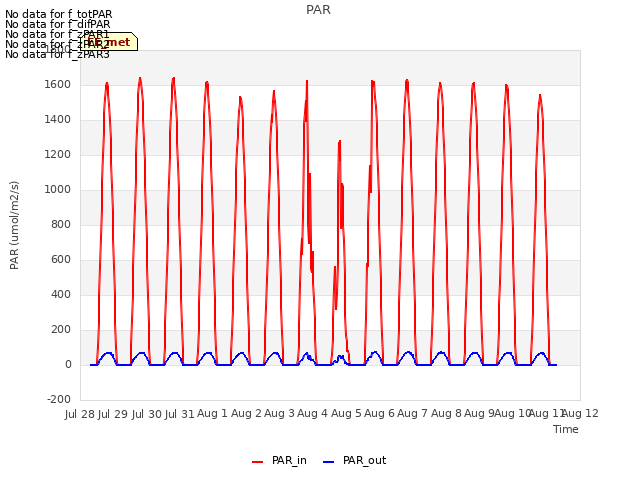Click the Jul 30 x-axis date label
The height and width of the screenshot is (480, 640).
pyautogui.click(x=147, y=414)
